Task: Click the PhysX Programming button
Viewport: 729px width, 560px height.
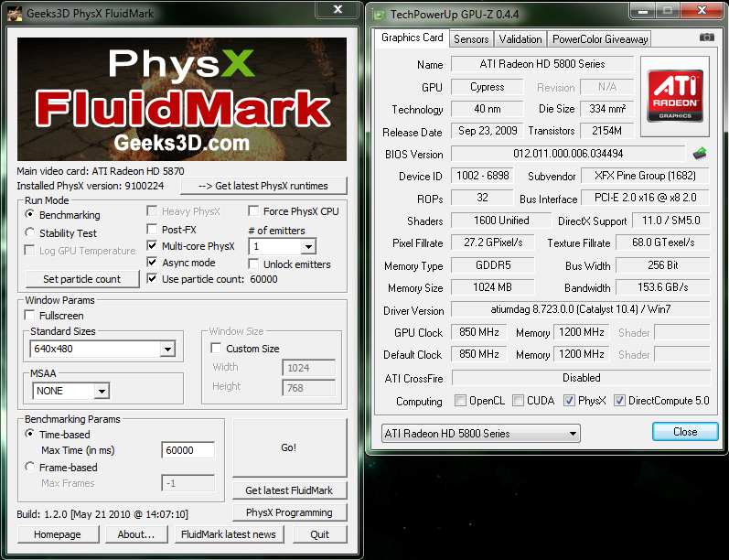Action: (289, 512)
